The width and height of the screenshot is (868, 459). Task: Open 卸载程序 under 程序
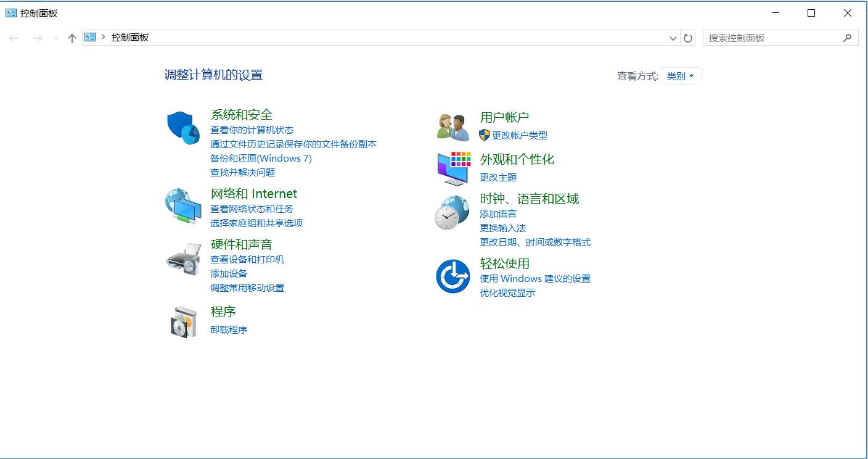tap(229, 329)
